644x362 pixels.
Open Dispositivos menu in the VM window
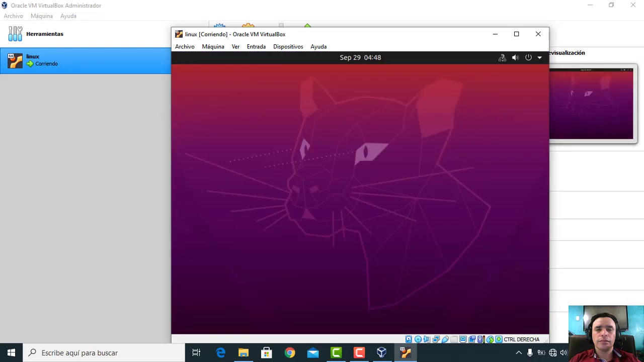288,46
